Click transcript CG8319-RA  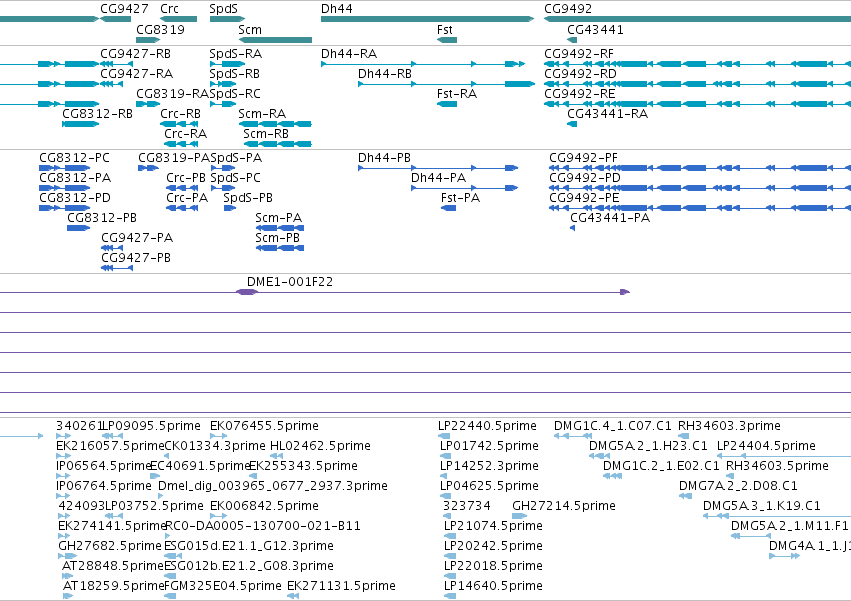click(148, 104)
